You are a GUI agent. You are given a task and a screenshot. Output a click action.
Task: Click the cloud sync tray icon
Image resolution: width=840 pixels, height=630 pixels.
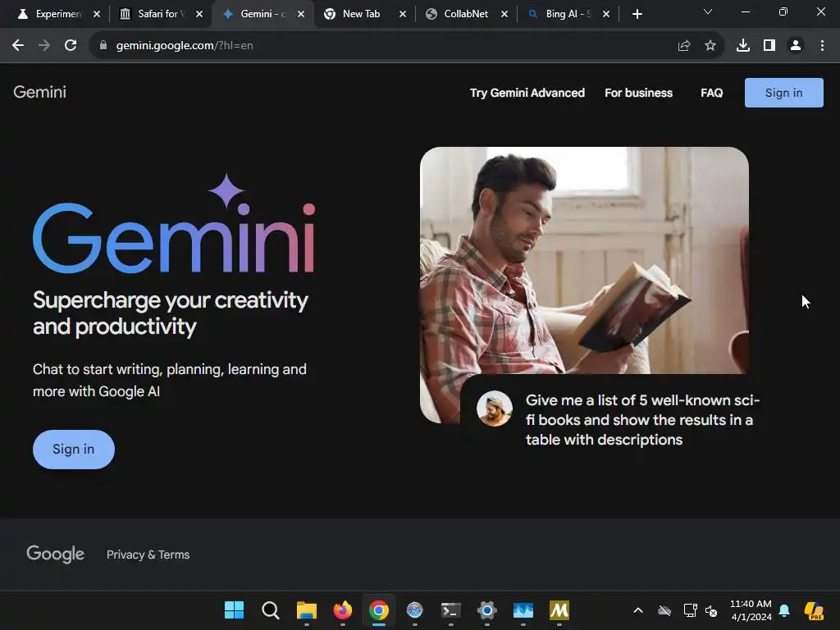tap(664, 610)
